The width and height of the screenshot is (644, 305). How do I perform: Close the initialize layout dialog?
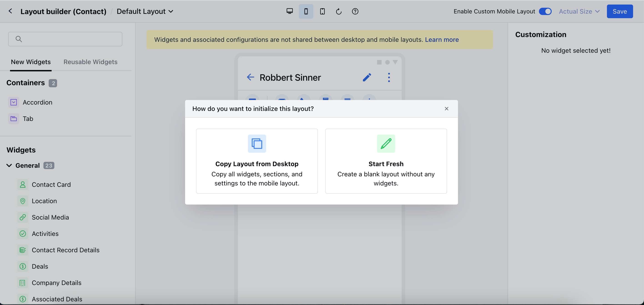446,109
